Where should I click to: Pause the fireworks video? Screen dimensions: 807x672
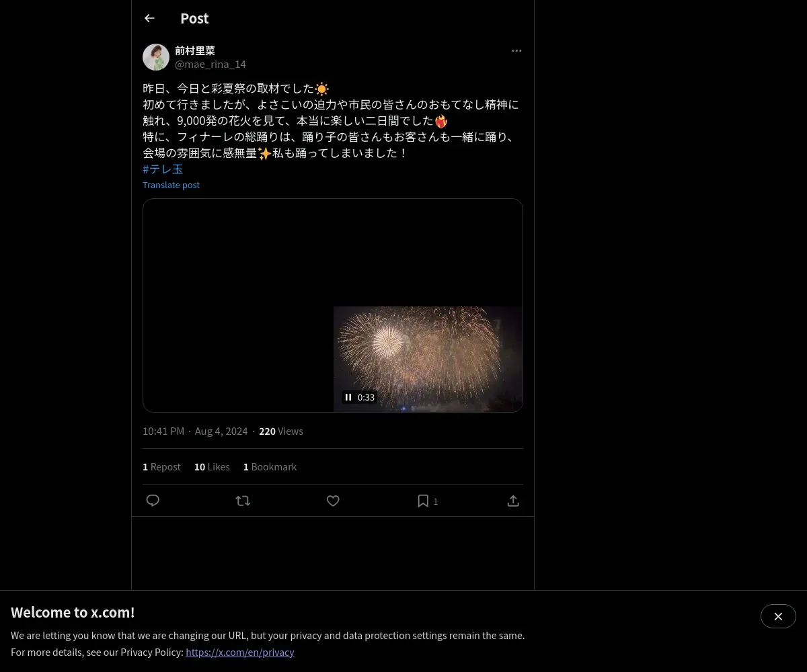coord(348,397)
